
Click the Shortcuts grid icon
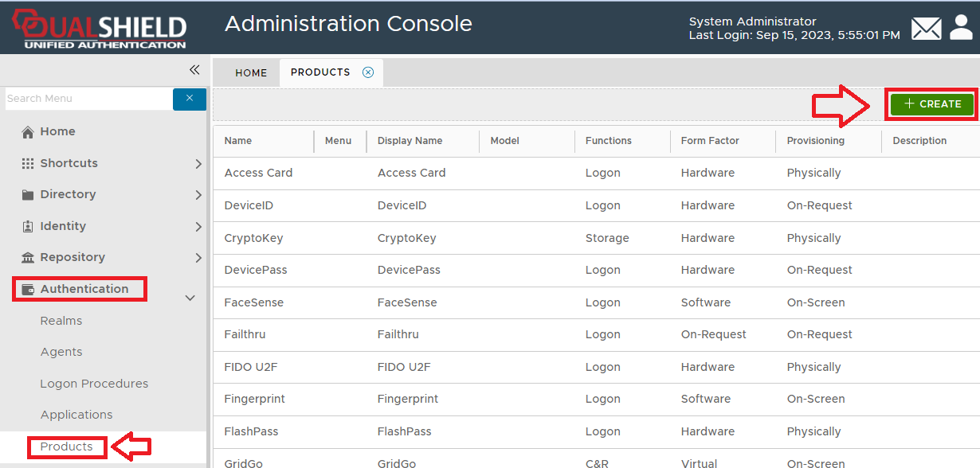click(x=28, y=163)
